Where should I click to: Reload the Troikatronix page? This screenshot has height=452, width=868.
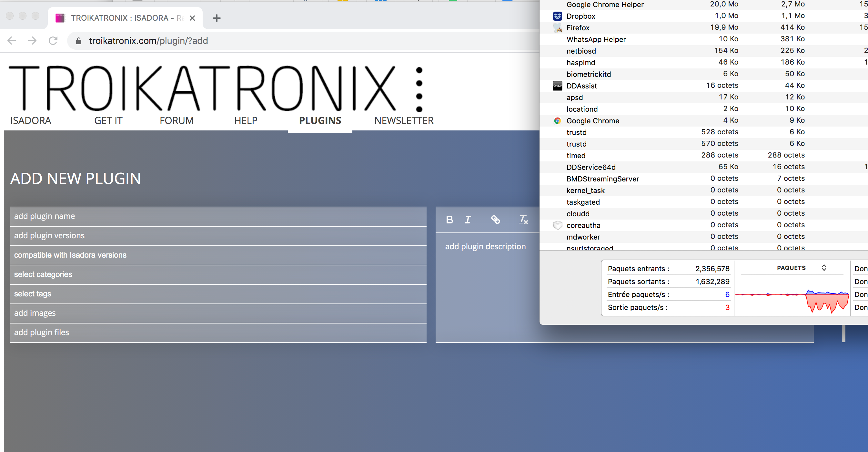53,41
